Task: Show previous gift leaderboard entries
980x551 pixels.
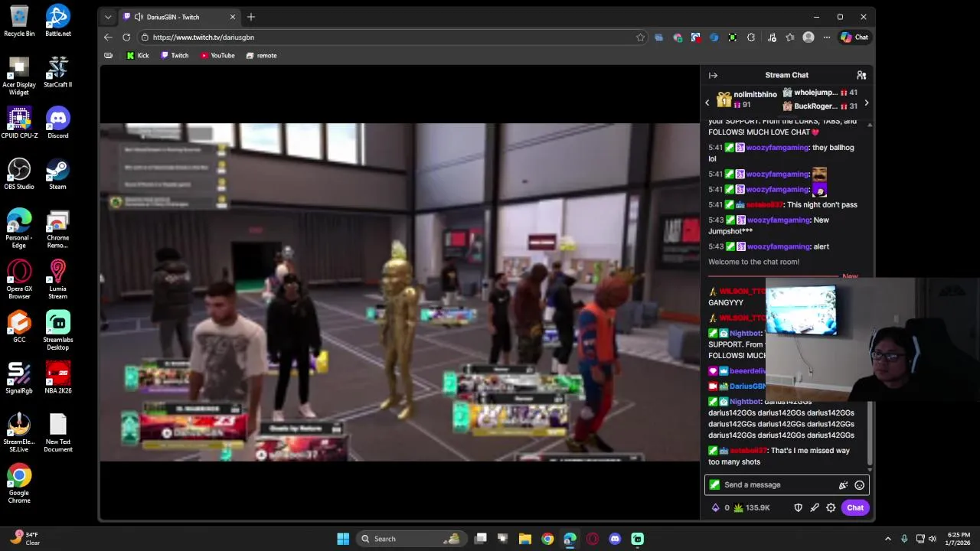Action: (x=707, y=103)
